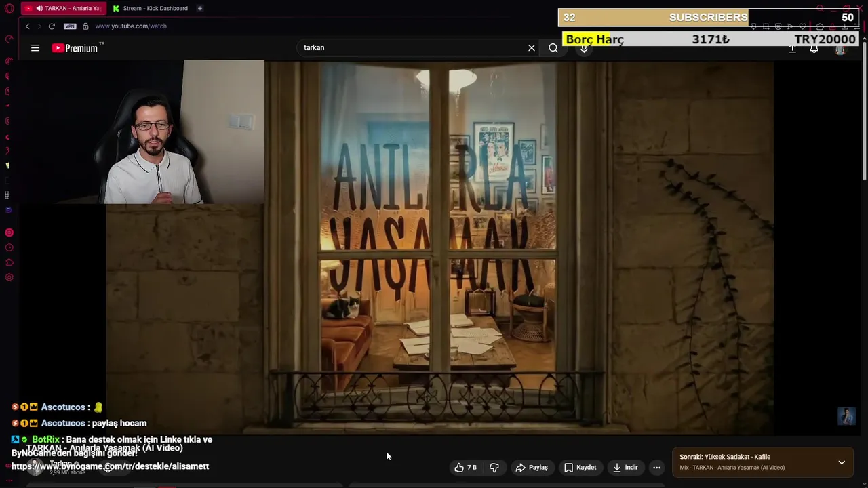The height and width of the screenshot is (488, 868).
Task: Open the YouTube hamburger guide menu
Action: click(x=35, y=47)
